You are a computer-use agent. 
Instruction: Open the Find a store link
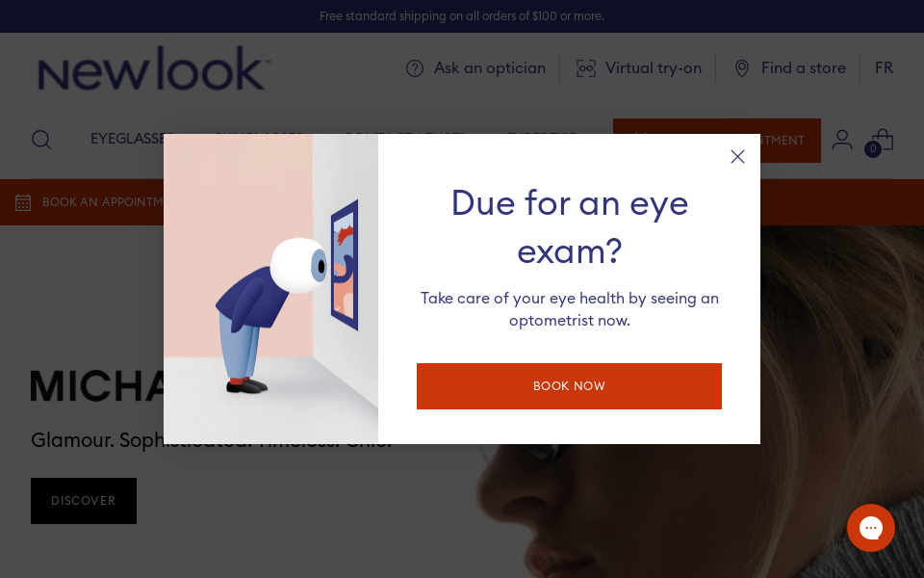coord(803,68)
